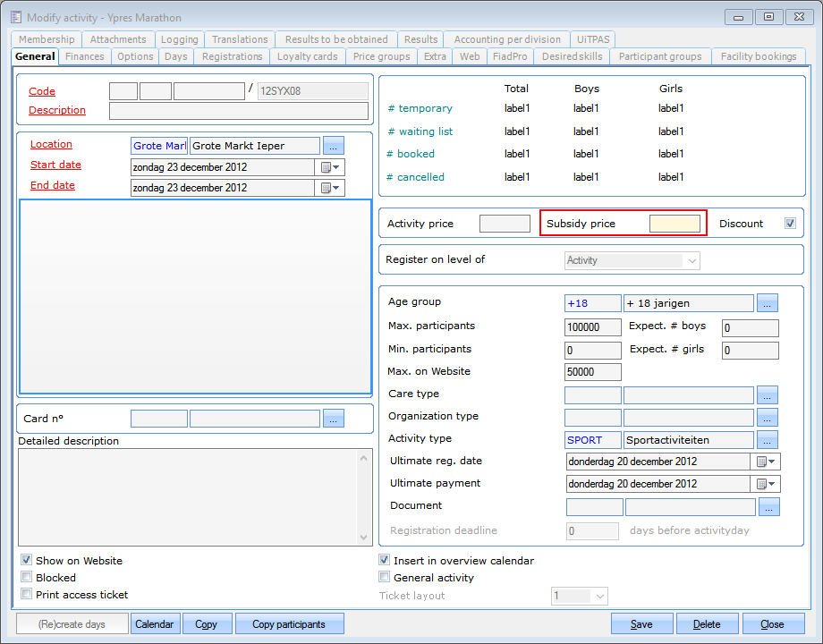Click the Save button
Screen dimensions: 823x644
(x=641, y=624)
